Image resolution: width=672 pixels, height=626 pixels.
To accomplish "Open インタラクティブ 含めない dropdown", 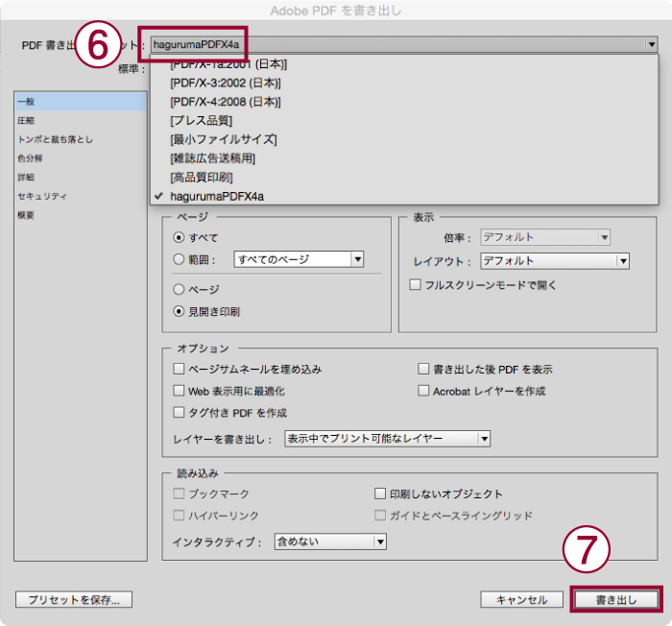I will tap(330, 542).
